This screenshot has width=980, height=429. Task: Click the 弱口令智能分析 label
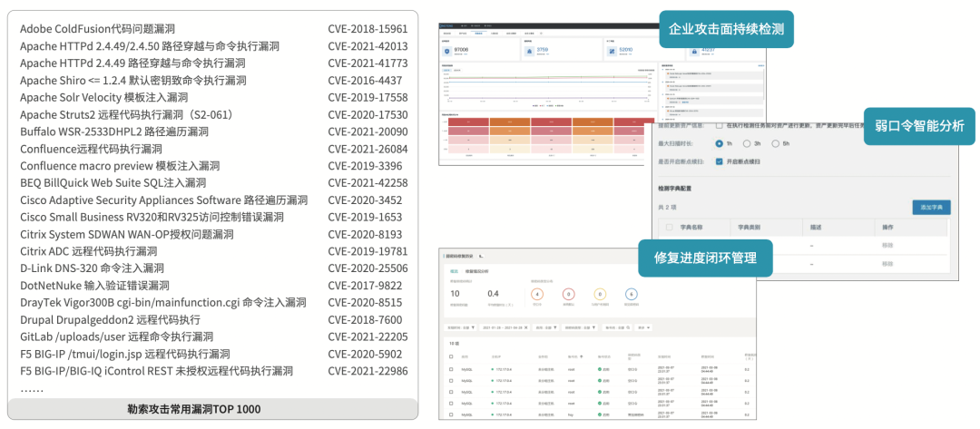click(x=919, y=126)
